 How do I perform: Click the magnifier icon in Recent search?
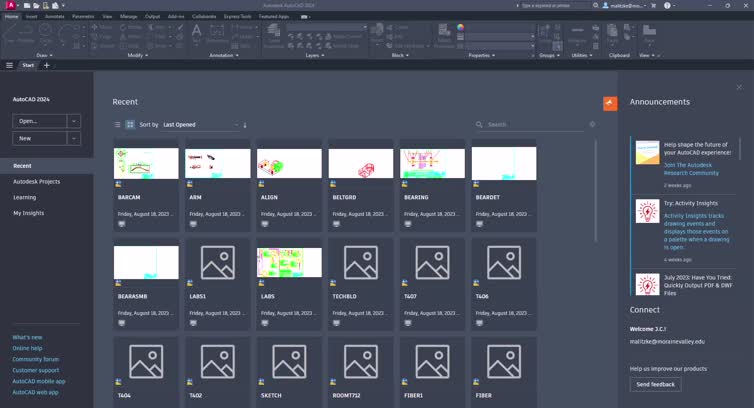pyautogui.click(x=479, y=125)
